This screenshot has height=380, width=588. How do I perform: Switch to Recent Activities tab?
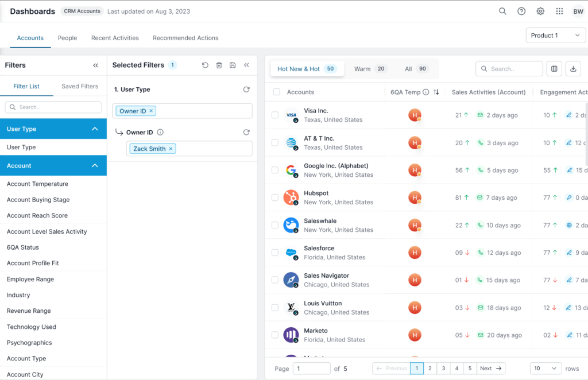pos(115,38)
